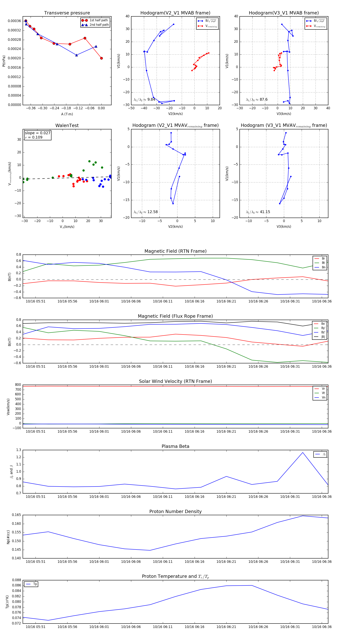The image size is (351, 644).
Task: Click the 'Vsw(km/s)' y-axis label
Action: (x=8, y=407)
